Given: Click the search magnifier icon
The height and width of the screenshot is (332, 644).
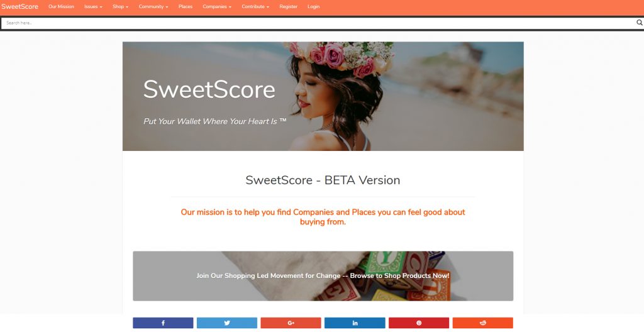Looking at the screenshot, I should pyautogui.click(x=640, y=23).
